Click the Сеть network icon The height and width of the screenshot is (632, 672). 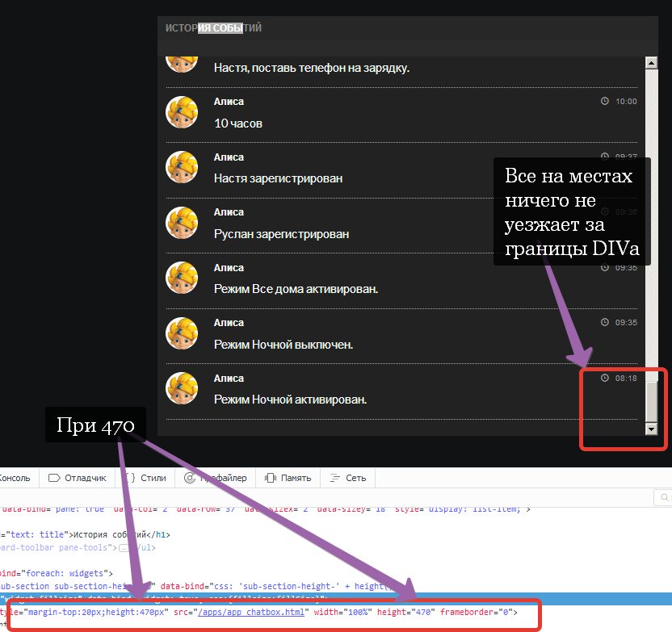335,478
